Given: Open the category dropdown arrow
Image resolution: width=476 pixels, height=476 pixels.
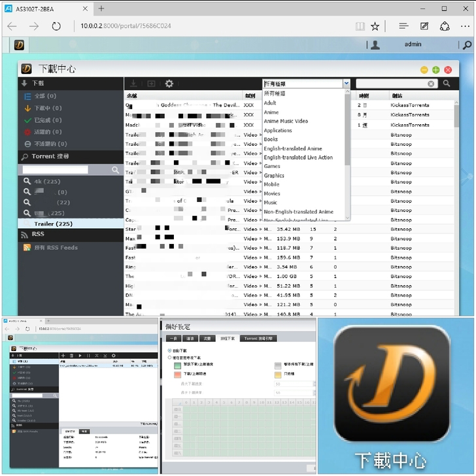Looking at the screenshot, I should 346,84.
